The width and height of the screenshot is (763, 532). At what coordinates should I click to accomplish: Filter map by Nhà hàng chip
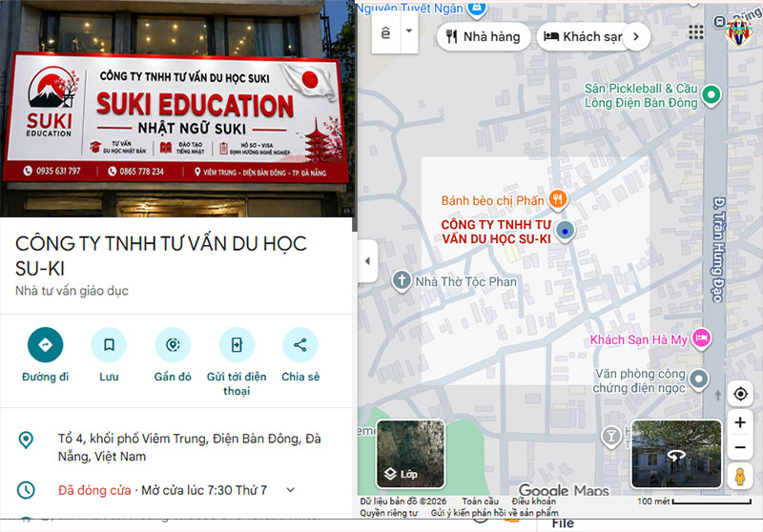tap(484, 36)
